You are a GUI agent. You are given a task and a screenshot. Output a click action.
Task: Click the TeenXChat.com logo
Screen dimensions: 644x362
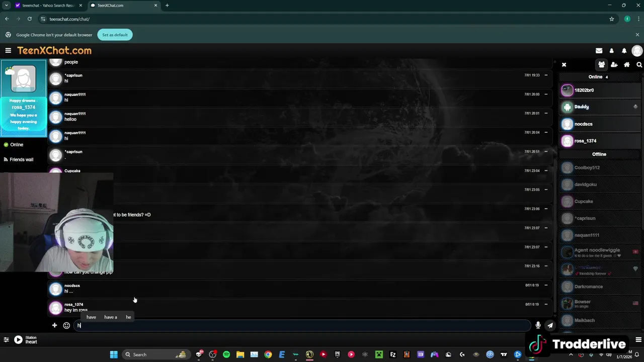click(x=54, y=51)
